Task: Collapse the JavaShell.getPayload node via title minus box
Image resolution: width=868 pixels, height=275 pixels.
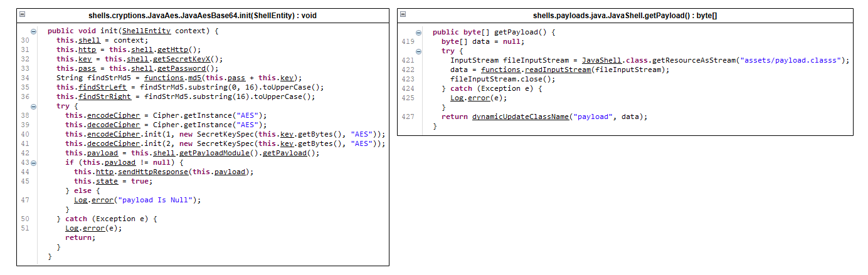Action: click(403, 14)
